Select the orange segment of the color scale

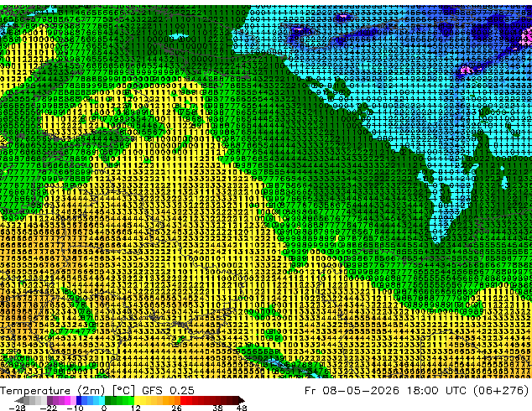(x=171, y=400)
